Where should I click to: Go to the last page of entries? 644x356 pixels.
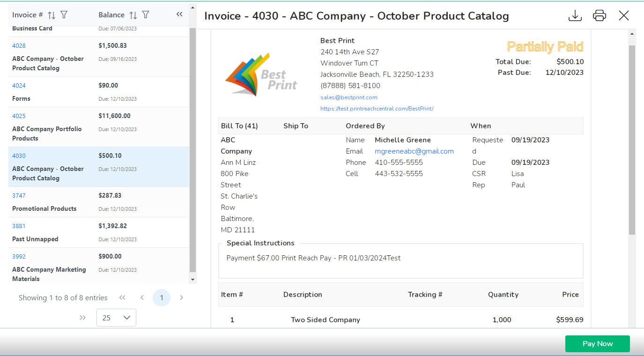point(83,318)
